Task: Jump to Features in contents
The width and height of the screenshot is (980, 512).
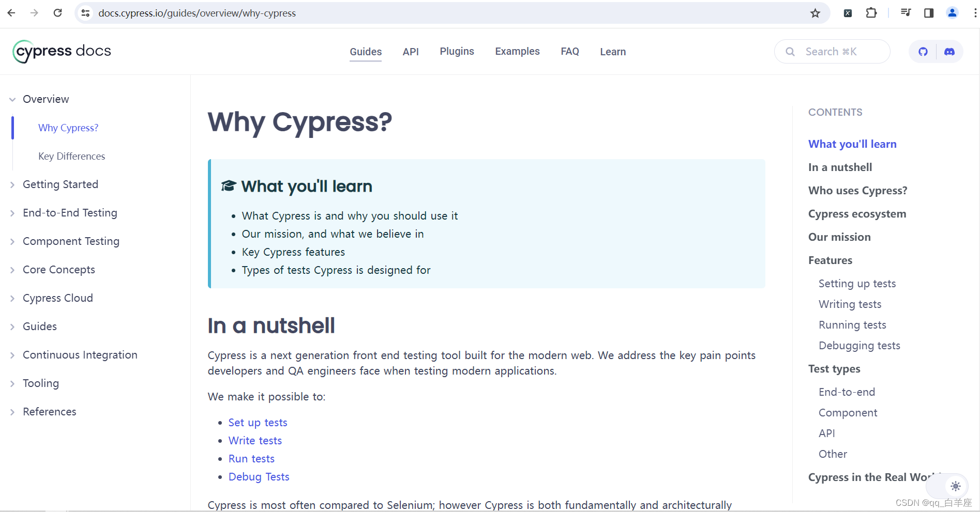Action: [830, 260]
